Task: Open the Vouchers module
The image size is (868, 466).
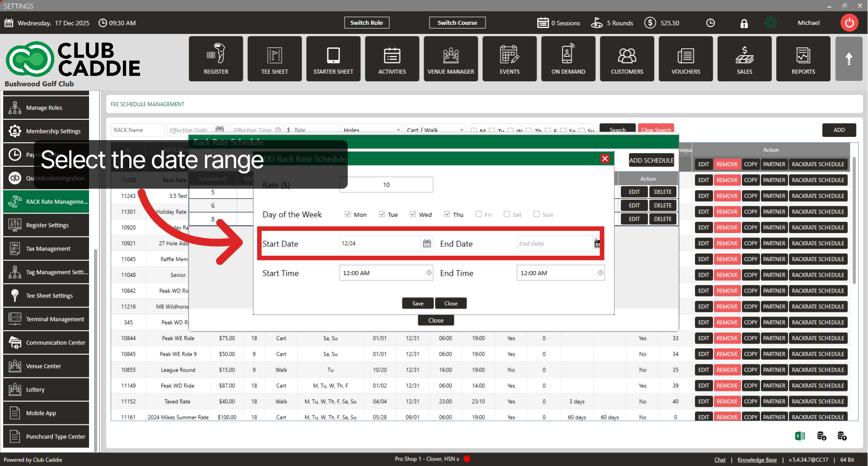Action: click(685, 59)
